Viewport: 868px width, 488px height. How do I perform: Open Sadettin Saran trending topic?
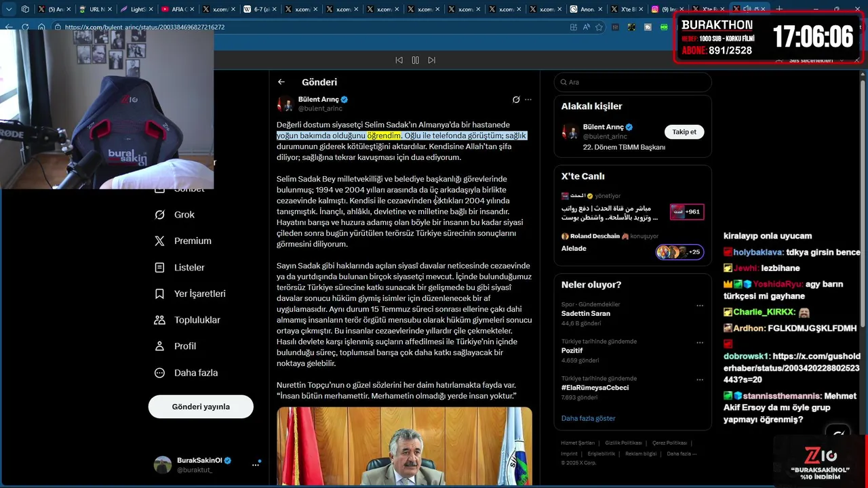(x=585, y=314)
